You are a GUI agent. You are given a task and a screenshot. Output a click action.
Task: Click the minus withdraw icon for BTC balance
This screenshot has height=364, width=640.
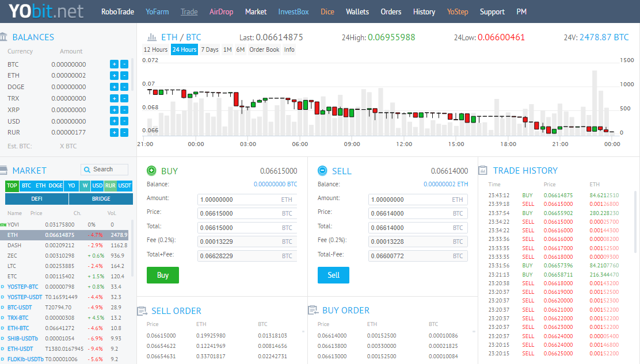point(124,64)
